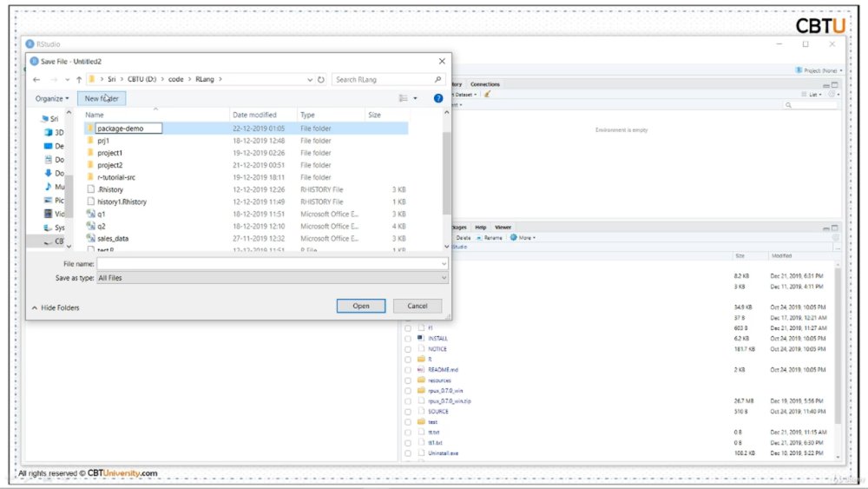This screenshot has height=489, width=868.
Task: Open the 3D Objects item in navigation pane
Action: click(54, 132)
